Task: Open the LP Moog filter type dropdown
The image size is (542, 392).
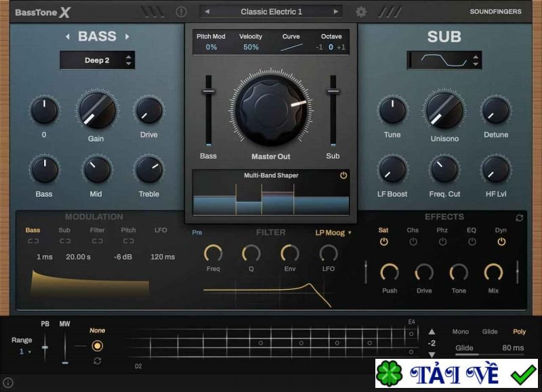Action: pos(333,233)
